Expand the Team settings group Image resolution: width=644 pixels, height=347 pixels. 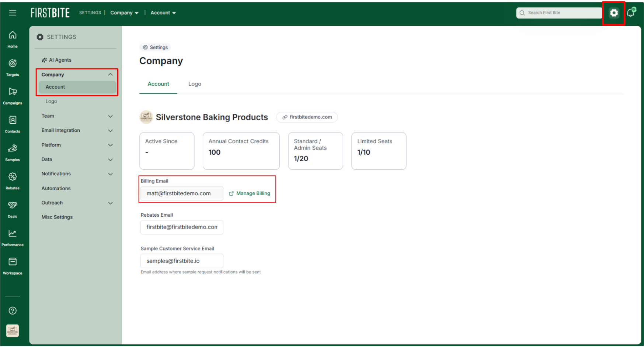[110, 116]
